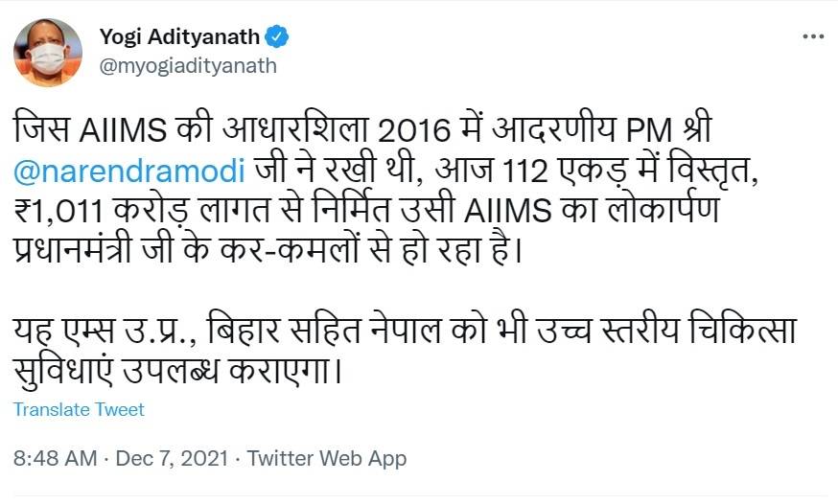Screen dimensions: 838x504
Task: Open Yogi Adityanath's profile picture
Action: point(47,52)
